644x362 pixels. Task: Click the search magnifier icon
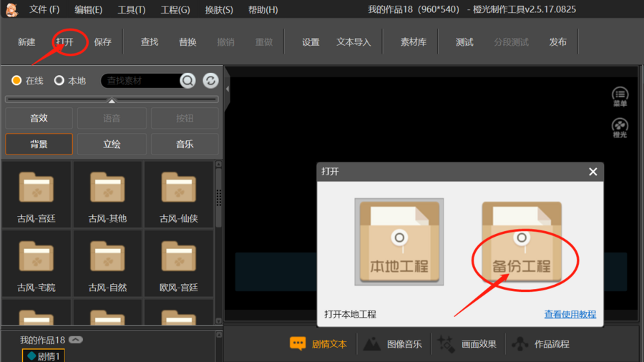187,81
